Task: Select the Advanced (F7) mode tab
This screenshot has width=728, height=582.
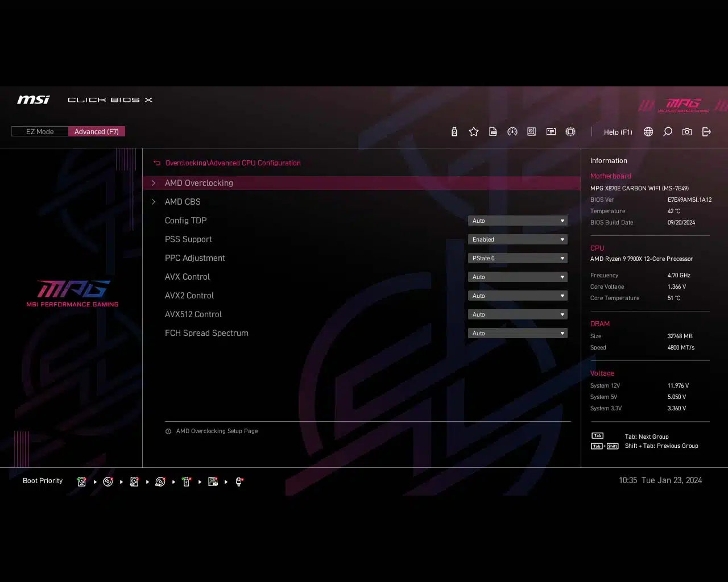Action: [97, 132]
